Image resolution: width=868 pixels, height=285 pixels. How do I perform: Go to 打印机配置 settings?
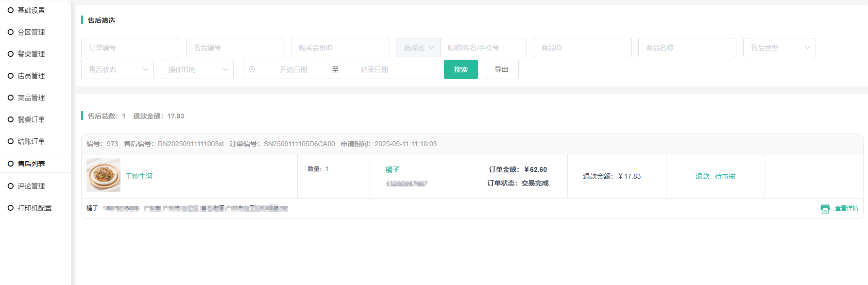pyautogui.click(x=34, y=208)
